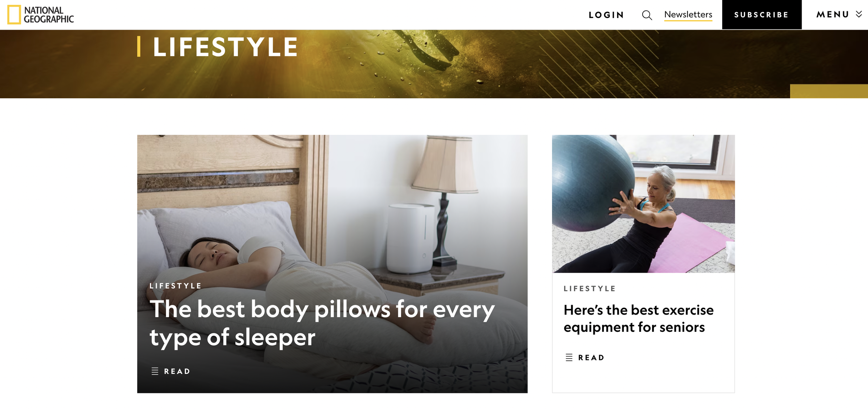868x409 pixels.
Task: Click the LIFESTYLE tag above the seniors headline
Action: coord(590,288)
